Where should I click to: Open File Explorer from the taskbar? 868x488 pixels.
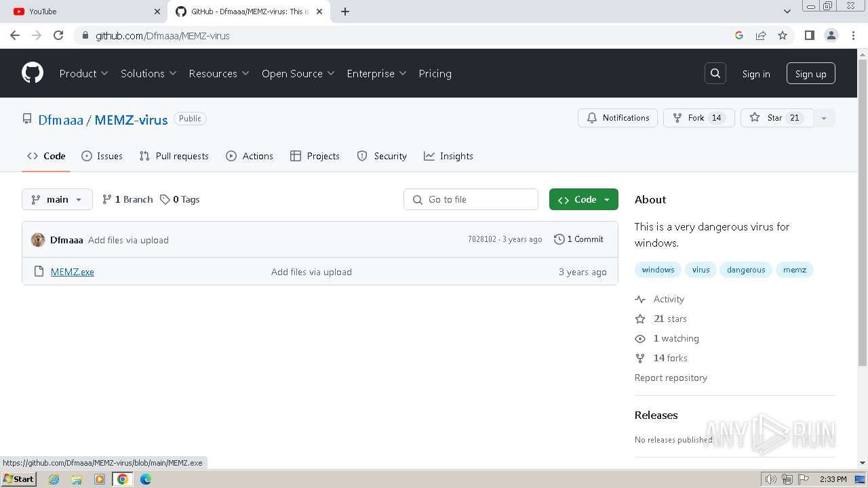[x=77, y=479]
